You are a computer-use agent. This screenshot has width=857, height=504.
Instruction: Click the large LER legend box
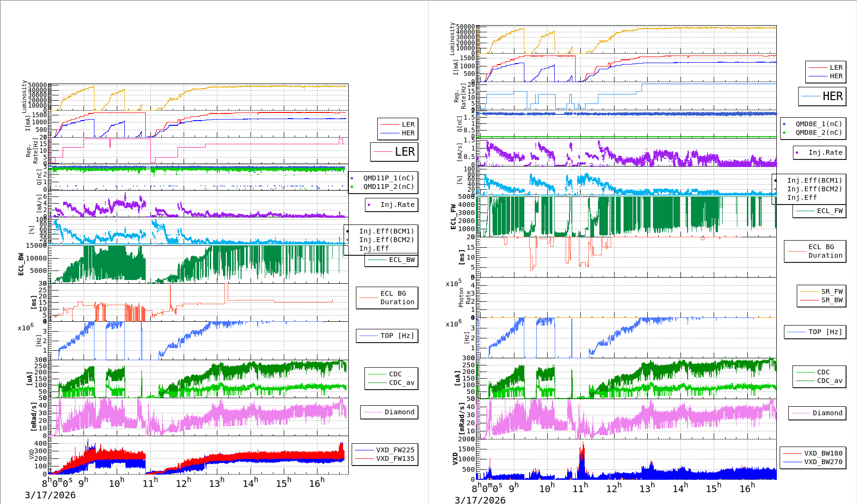pos(394,152)
